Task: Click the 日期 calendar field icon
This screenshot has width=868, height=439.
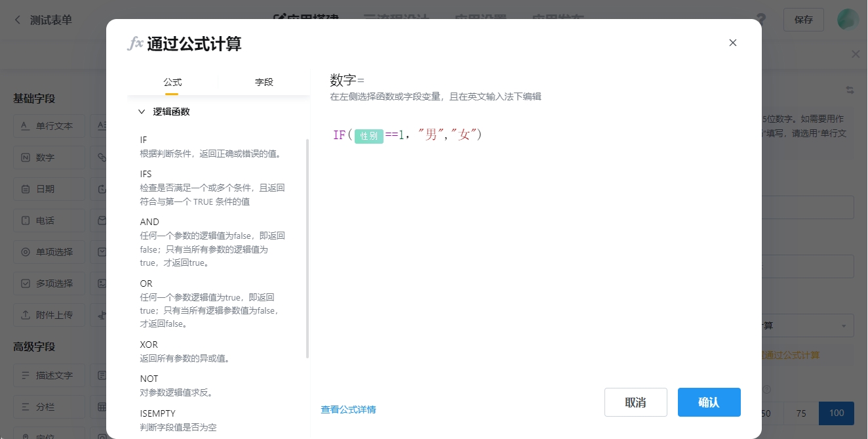Action: click(26, 189)
